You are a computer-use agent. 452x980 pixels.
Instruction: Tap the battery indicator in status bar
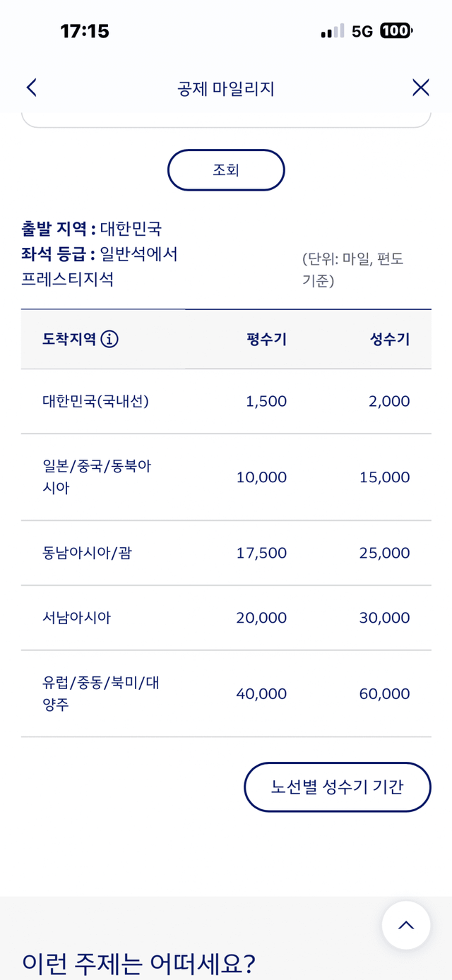coord(396,31)
